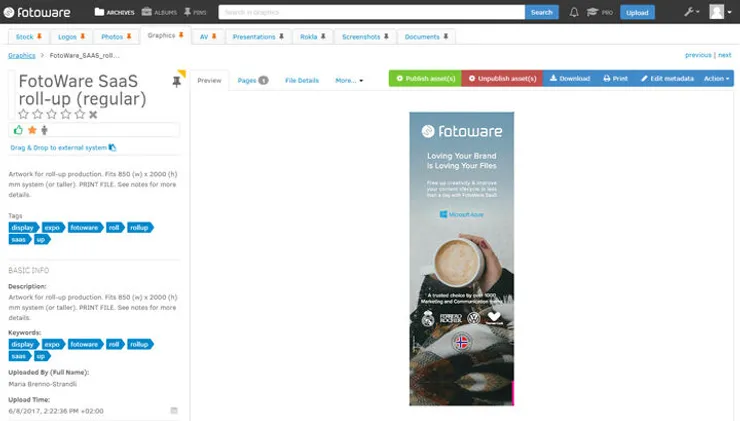Image resolution: width=740 pixels, height=421 pixels.
Task: Toggle the green thumbs-up marker
Action: pyautogui.click(x=18, y=130)
